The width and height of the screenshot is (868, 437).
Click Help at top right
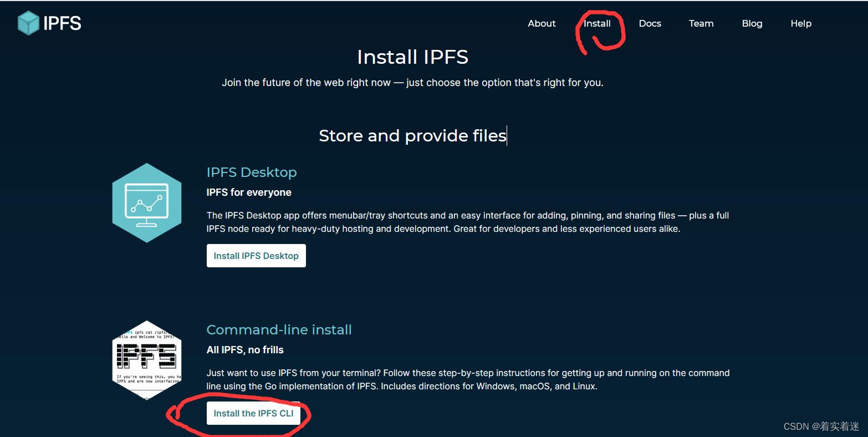click(x=800, y=23)
